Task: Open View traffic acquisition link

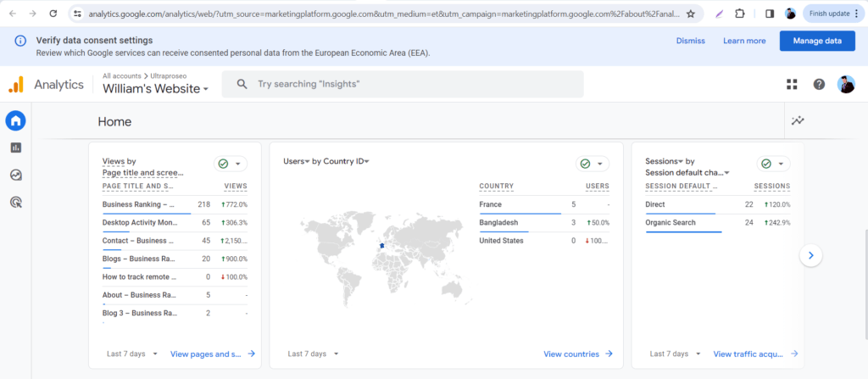Action: tap(755, 354)
